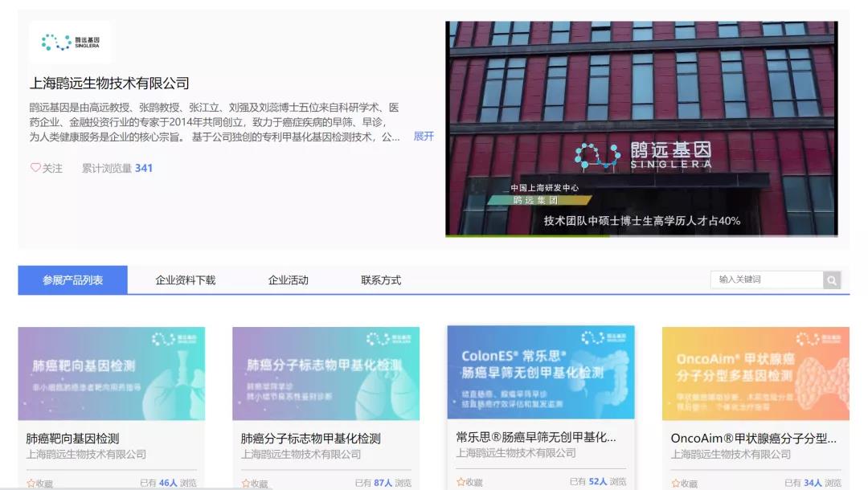Open the ColonES 常乐思 banner image

click(541, 372)
